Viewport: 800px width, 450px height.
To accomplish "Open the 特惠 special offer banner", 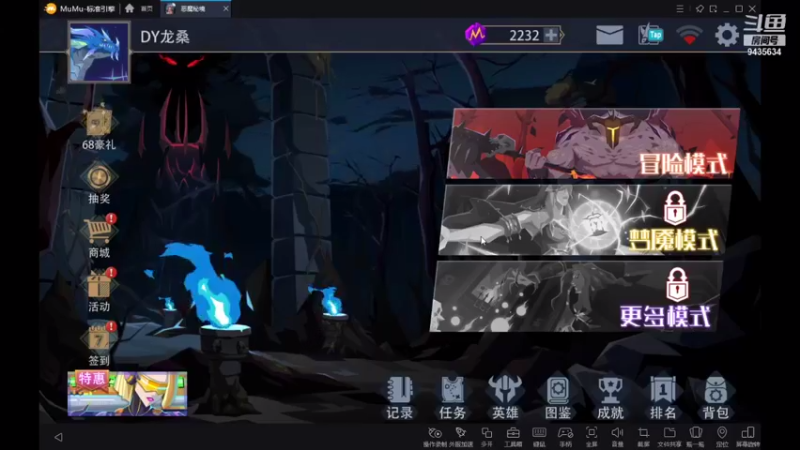I will (127, 393).
